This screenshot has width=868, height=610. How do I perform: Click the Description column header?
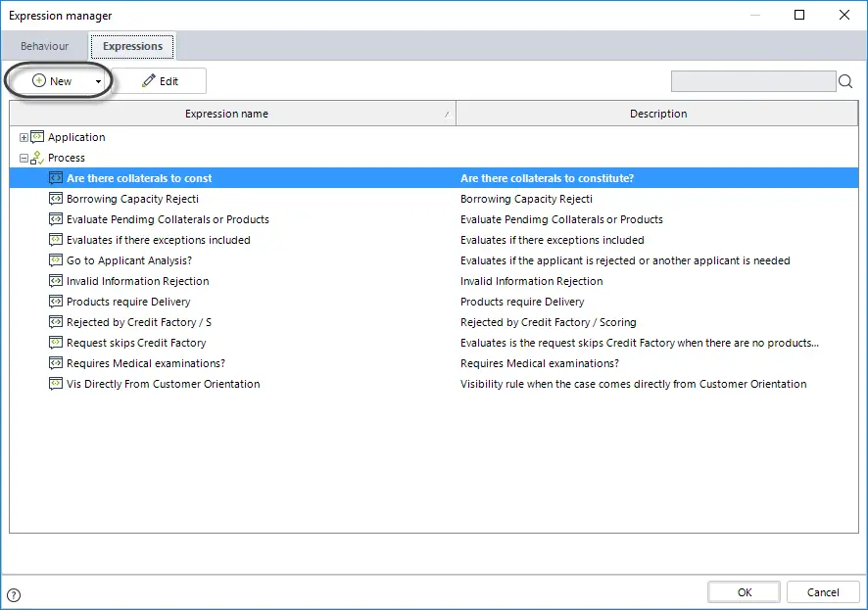click(x=657, y=114)
